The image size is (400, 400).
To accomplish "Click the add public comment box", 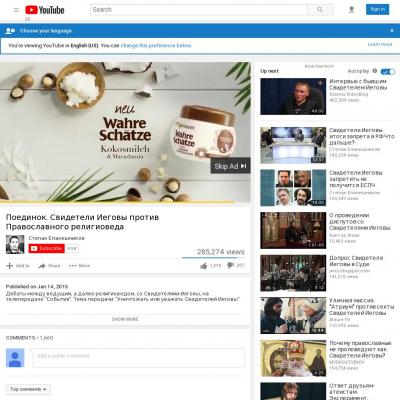I will coord(139,358).
